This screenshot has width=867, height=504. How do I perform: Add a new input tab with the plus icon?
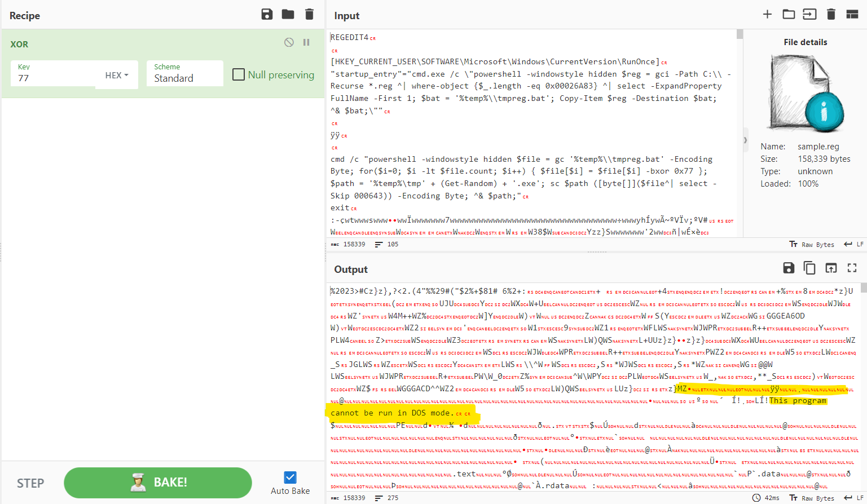(767, 15)
